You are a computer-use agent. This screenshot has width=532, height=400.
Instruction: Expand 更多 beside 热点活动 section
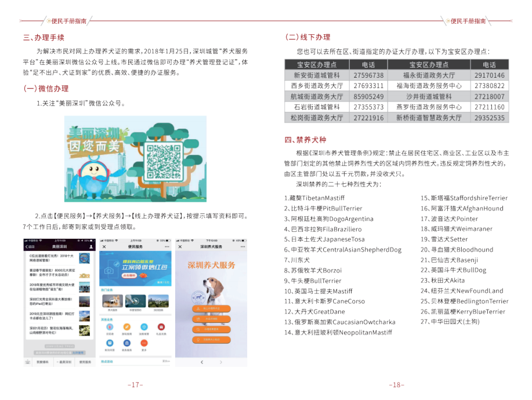165,361
